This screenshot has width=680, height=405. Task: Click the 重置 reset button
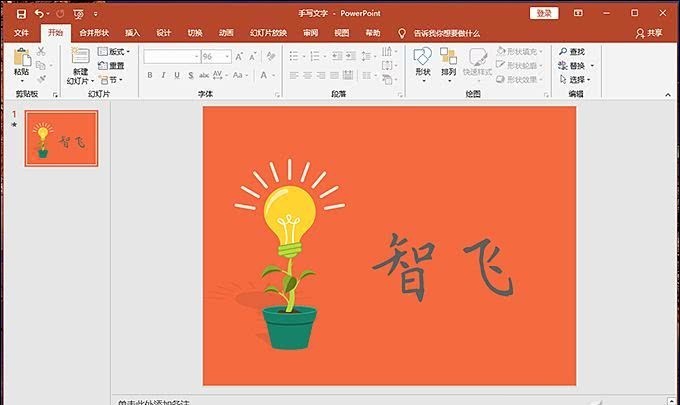tap(111, 65)
